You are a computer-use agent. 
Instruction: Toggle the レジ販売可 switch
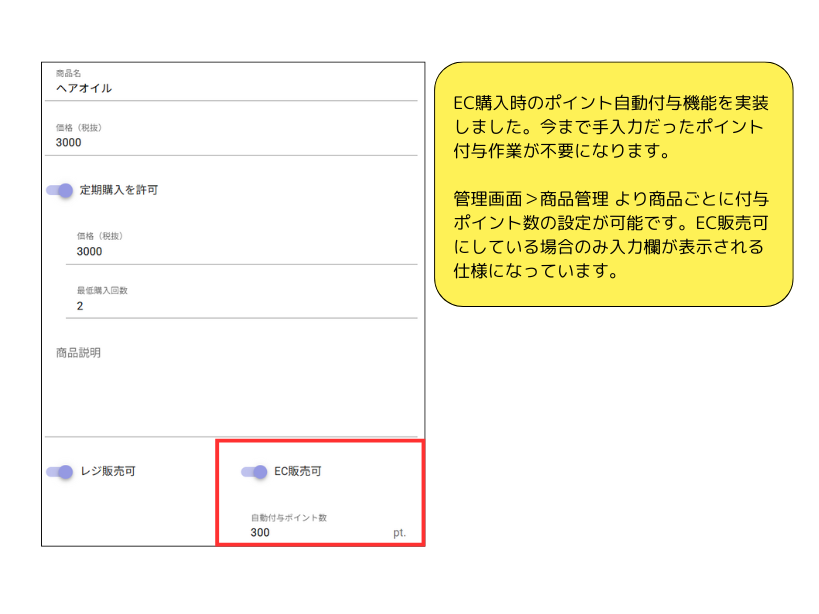click(x=60, y=472)
